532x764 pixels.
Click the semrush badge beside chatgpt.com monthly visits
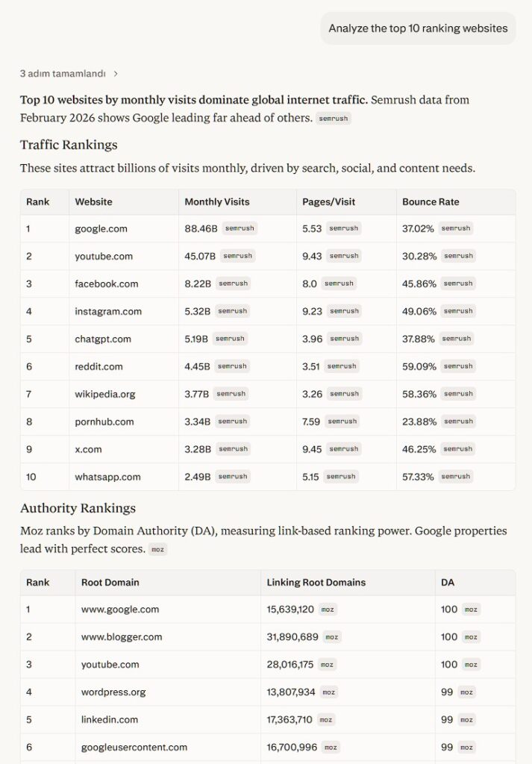click(231, 339)
